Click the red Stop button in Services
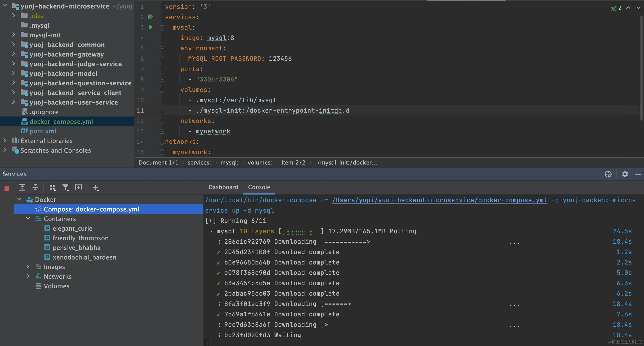This screenshot has width=644, height=346. [x=7, y=188]
